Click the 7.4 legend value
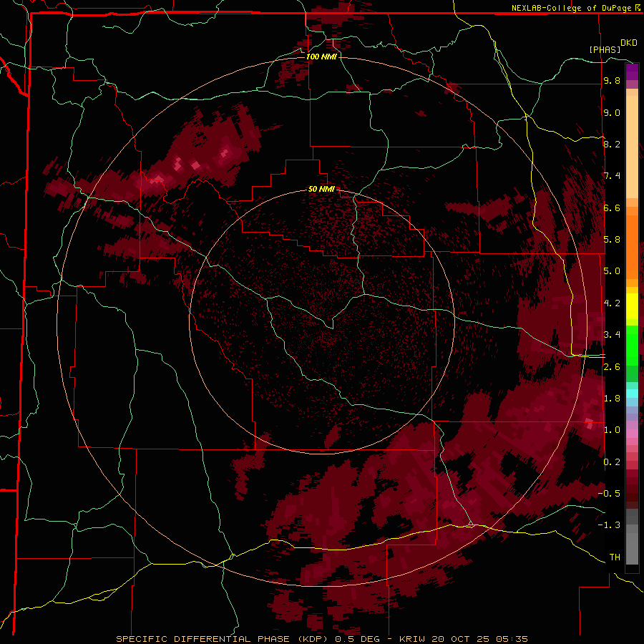 612,176
